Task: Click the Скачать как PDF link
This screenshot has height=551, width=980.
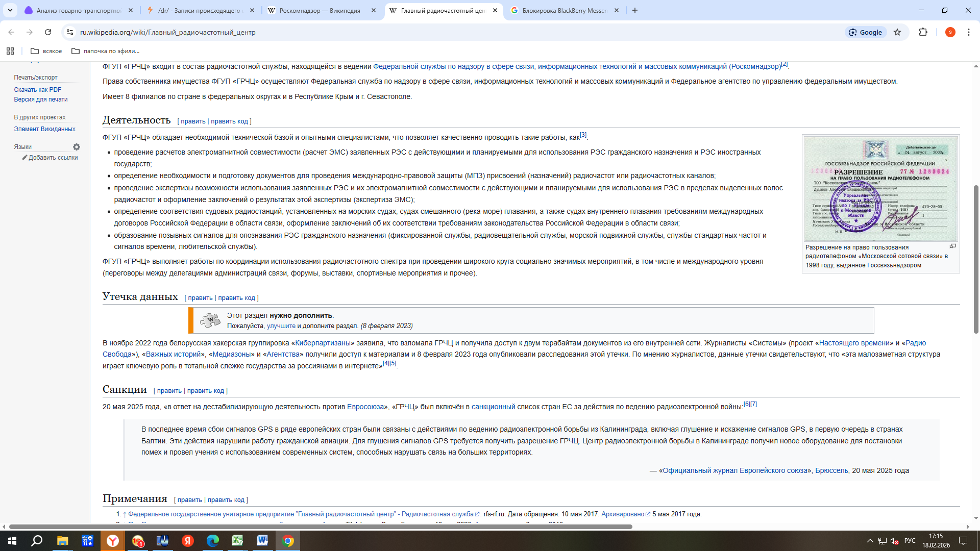Action: [x=37, y=90]
